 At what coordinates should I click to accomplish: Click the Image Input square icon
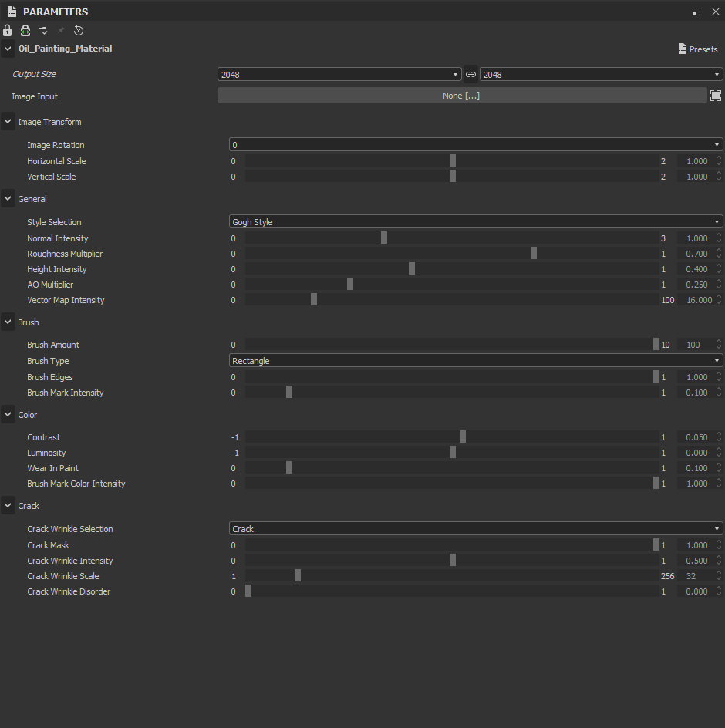716,96
